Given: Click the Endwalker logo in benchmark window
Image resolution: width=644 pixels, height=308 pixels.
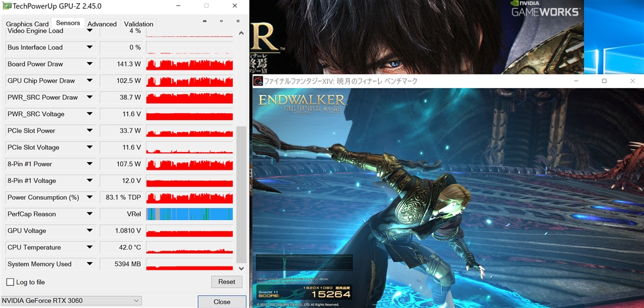Looking at the screenshot, I should coord(303,105).
